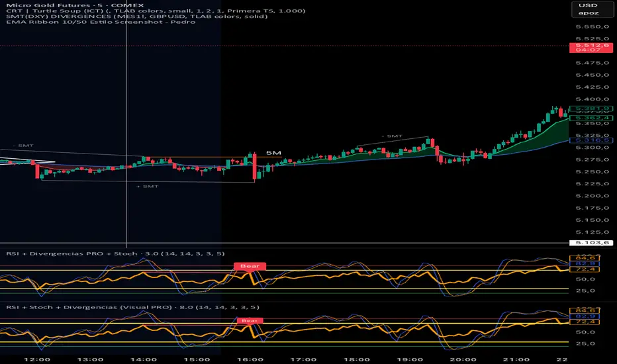This screenshot has height=364, width=617.
Task: Click the 5.475,0 price axis label
Action: [x=592, y=63]
